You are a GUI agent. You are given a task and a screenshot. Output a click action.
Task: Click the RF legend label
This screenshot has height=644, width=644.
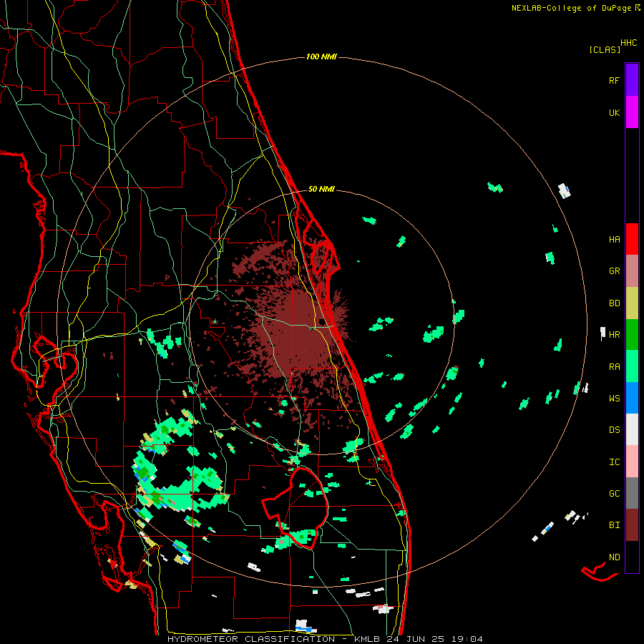click(x=614, y=80)
